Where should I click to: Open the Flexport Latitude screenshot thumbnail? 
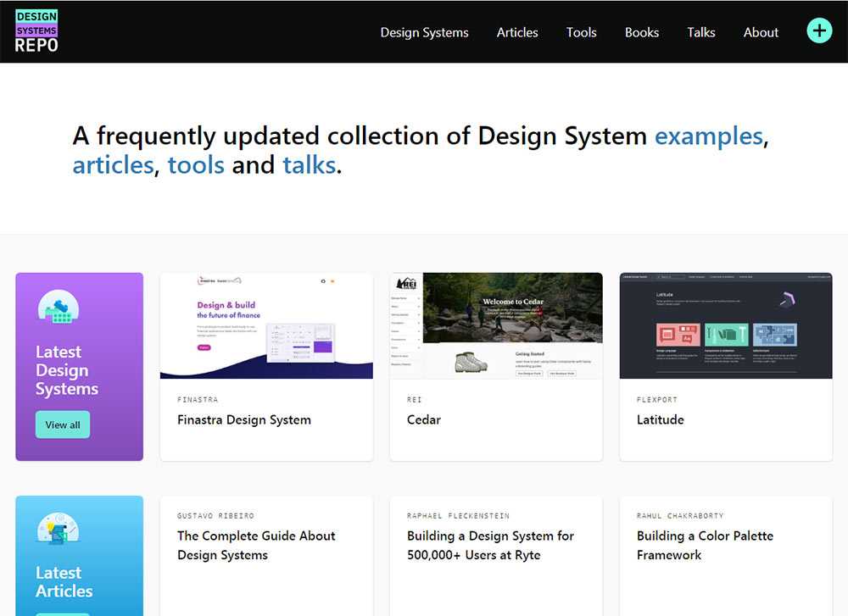tap(726, 326)
